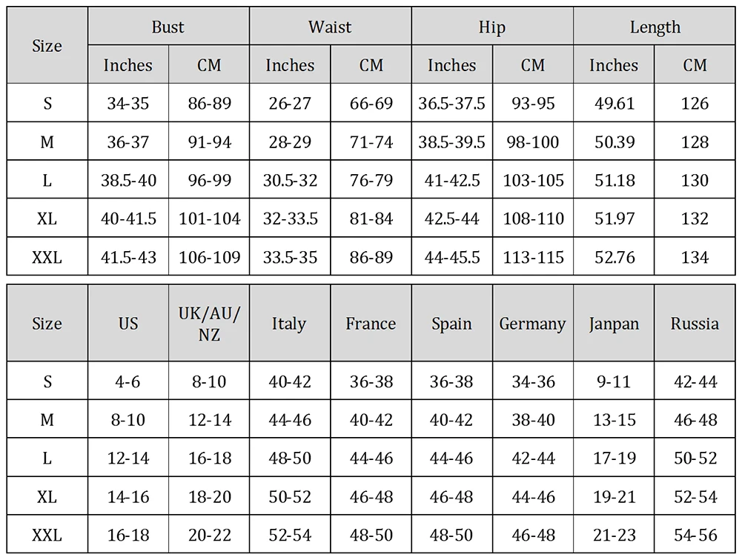The width and height of the screenshot is (742, 560).
Task: Select the 106-109 bust CM cell
Action: coord(209,257)
